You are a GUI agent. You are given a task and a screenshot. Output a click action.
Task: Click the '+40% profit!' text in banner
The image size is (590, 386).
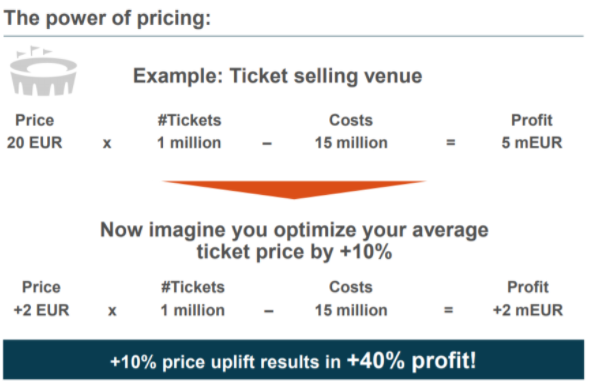point(412,360)
